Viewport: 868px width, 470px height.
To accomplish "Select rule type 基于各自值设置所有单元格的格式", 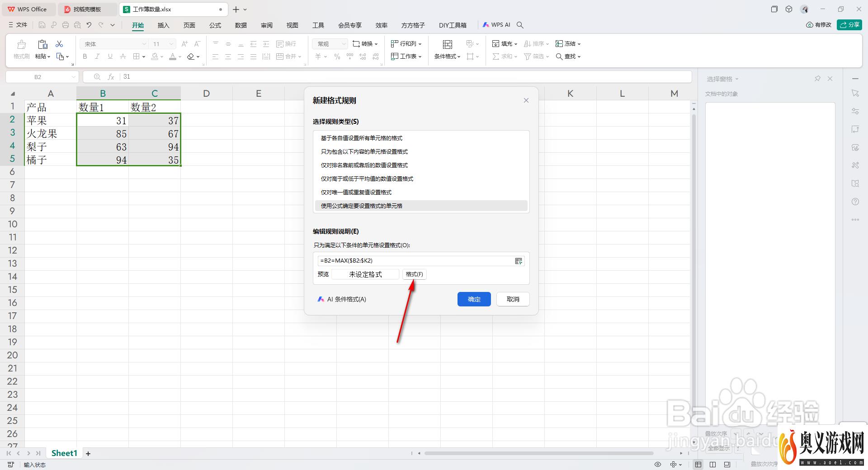I will [421, 138].
